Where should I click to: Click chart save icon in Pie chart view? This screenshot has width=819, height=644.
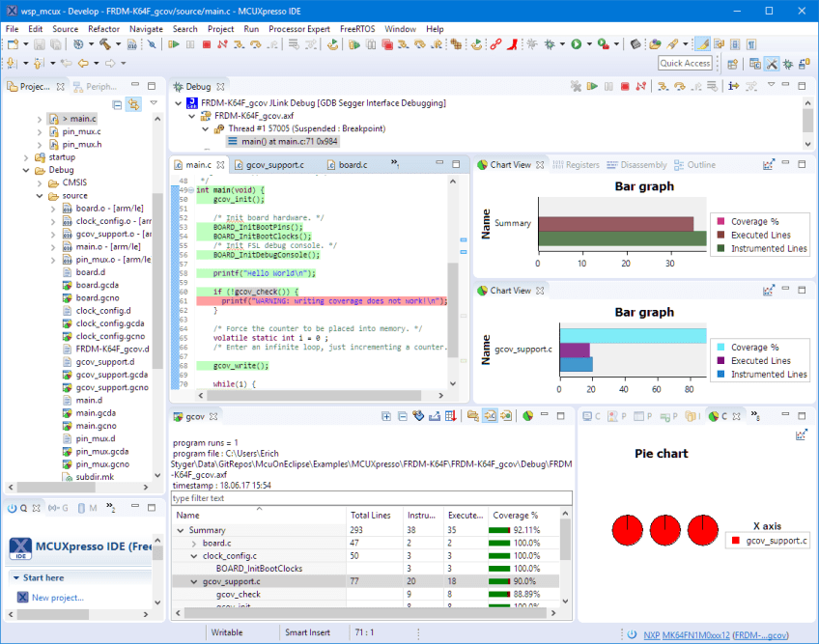[x=802, y=434]
